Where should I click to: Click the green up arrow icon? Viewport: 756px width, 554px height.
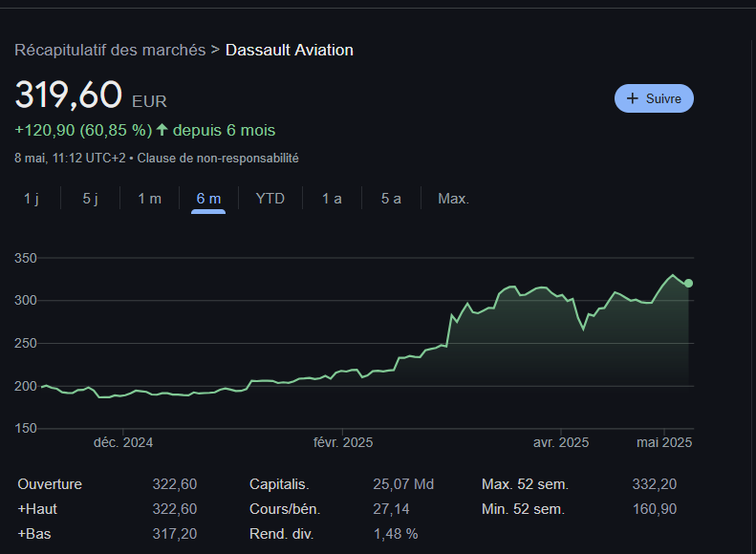click(x=162, y=130)
